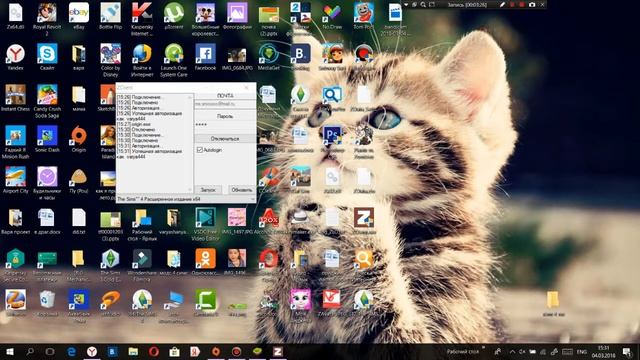Open the dd.txt file on desktop
The image size is (640, 360).
coord(79,221)
